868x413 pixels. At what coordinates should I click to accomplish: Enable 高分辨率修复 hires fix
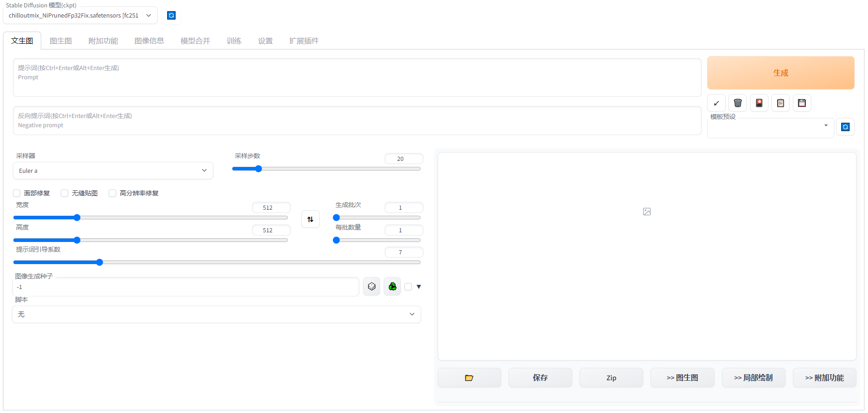point(112,193)
